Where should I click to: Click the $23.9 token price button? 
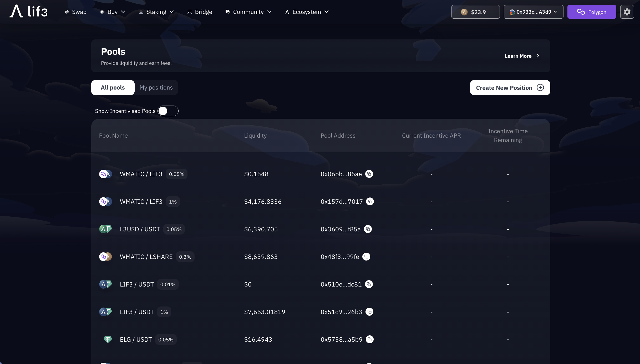pyautogui.click(x=475, y=12)
